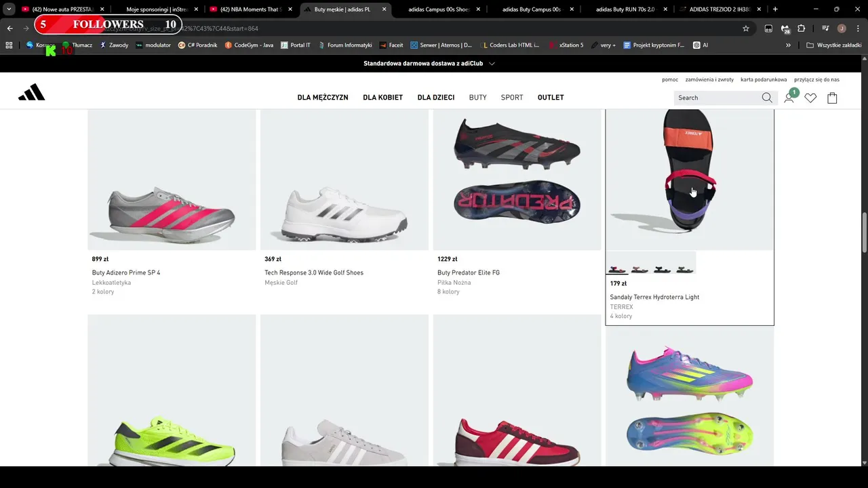Open the Serwer | Aternos bookmark
The height and width of the screenshot is (488, 868).
(441, 45)
